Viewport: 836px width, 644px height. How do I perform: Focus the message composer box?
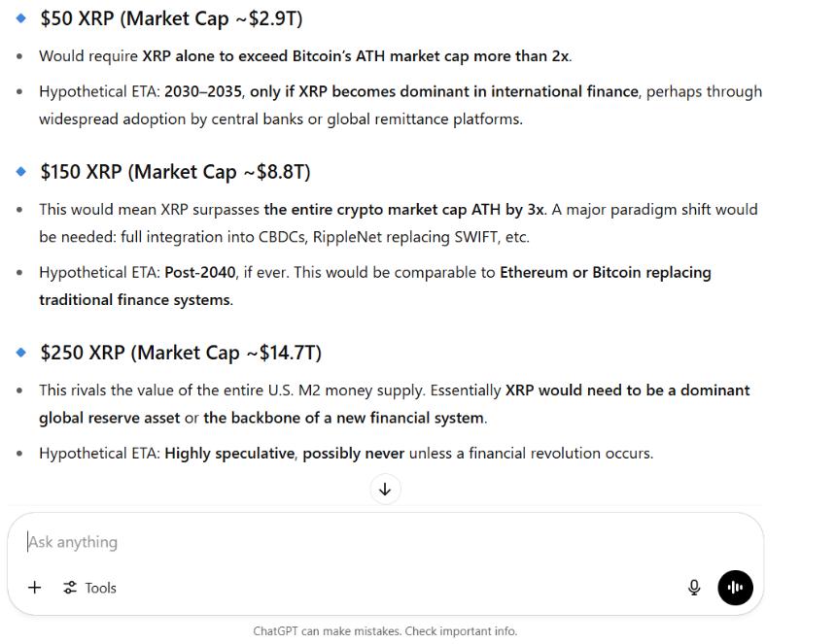(292, 541)
